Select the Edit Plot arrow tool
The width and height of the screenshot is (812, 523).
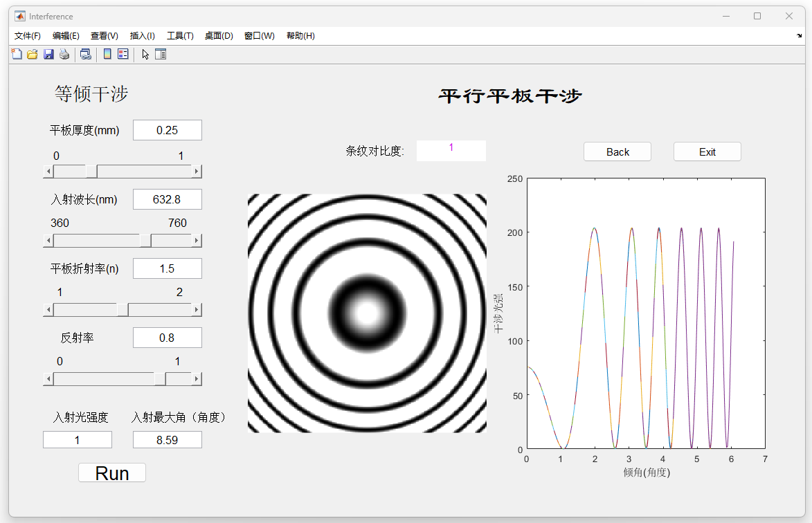pos(145,54)
